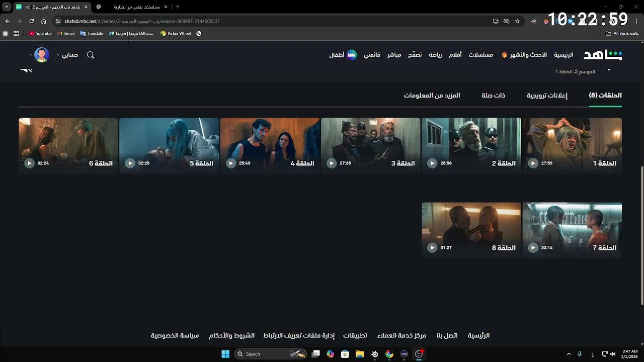Open the Windows Start menu
The image size is (644, 362).
click(x=225, y=354)
